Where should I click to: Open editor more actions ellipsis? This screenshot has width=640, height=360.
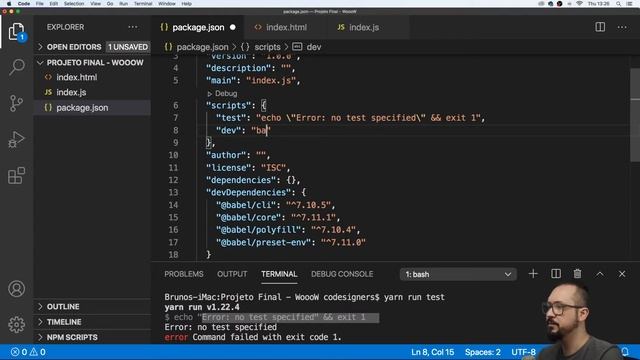622,27
